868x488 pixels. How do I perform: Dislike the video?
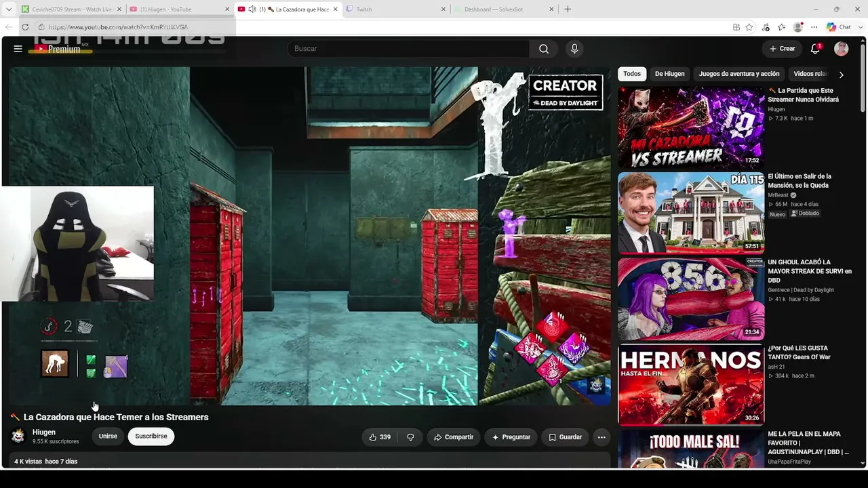(x=410, y=437)
